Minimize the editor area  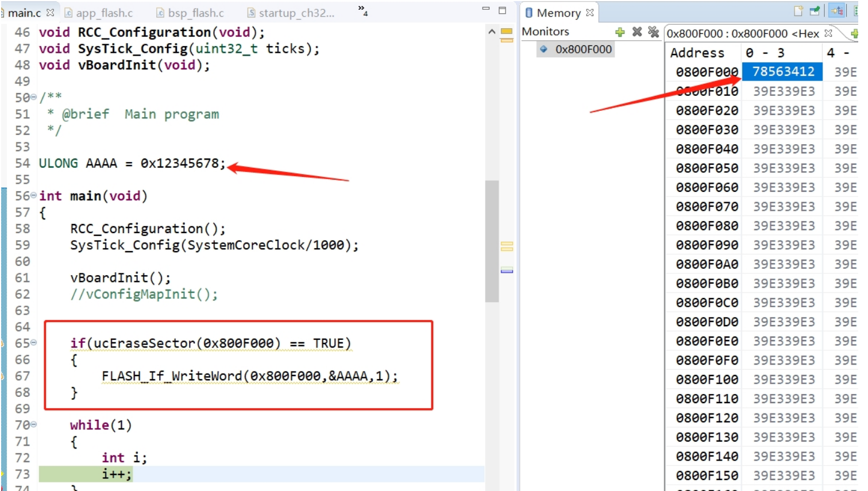click(x=486, y=10)
